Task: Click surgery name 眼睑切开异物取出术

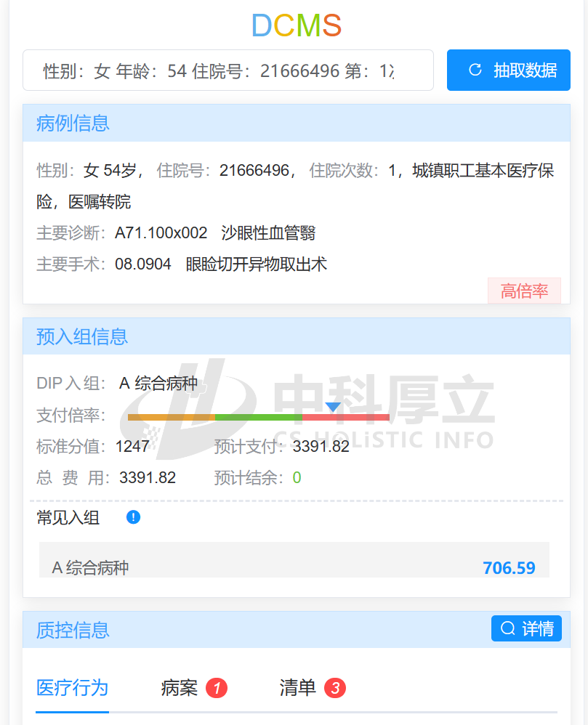Action: point(257,264)
